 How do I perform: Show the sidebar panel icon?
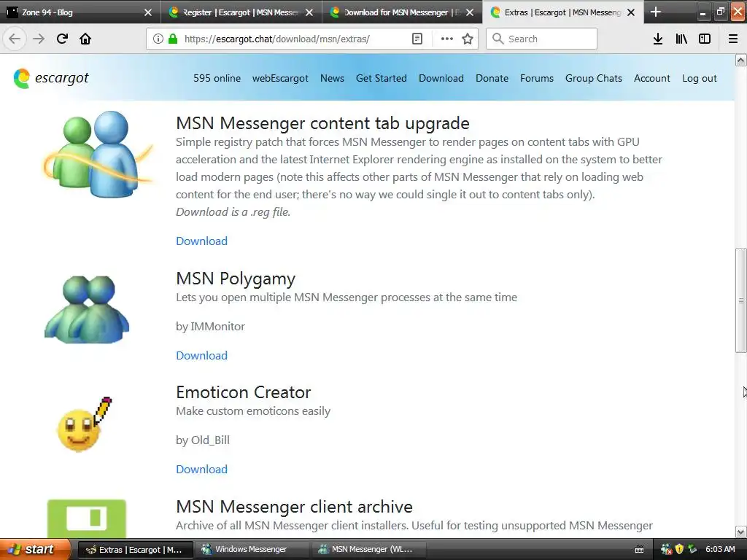(x=705, y=39)
